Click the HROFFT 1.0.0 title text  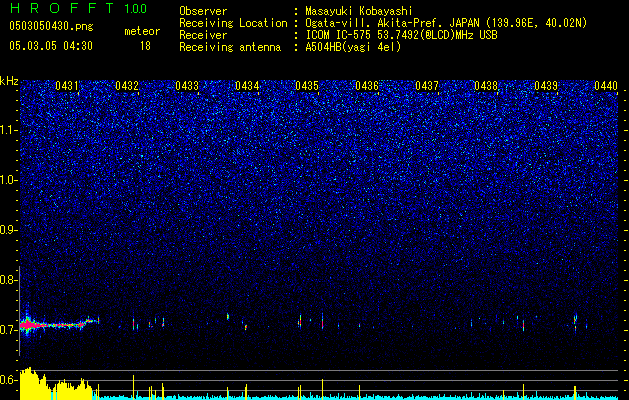[x=79, y=8]
